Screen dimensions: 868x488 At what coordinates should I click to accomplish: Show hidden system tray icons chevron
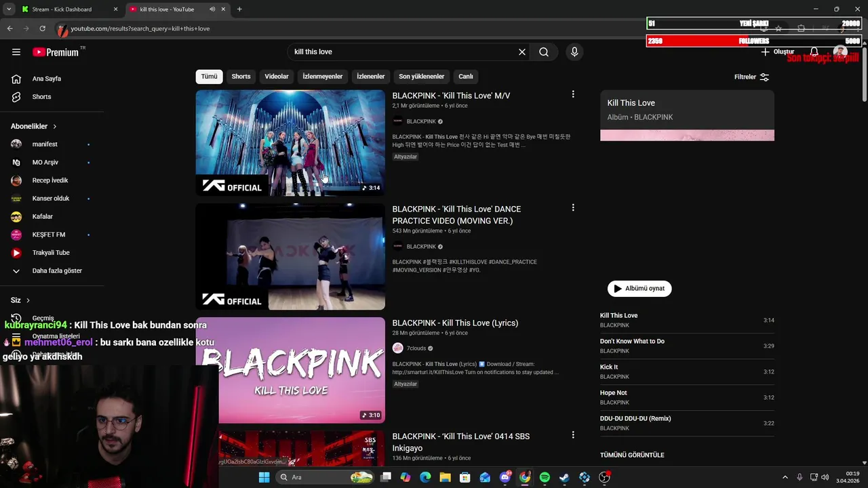coord(785,477)
